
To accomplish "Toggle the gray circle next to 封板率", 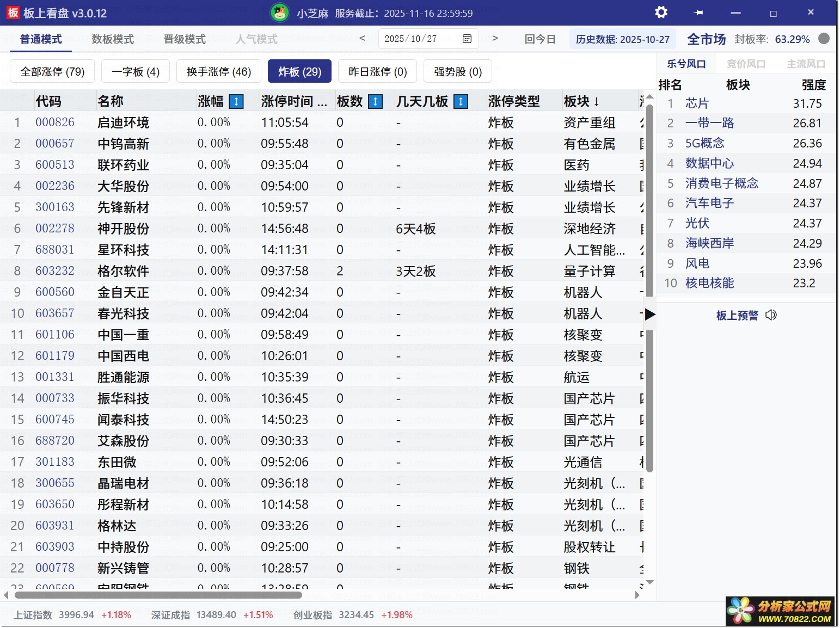I will pos(824,39).
